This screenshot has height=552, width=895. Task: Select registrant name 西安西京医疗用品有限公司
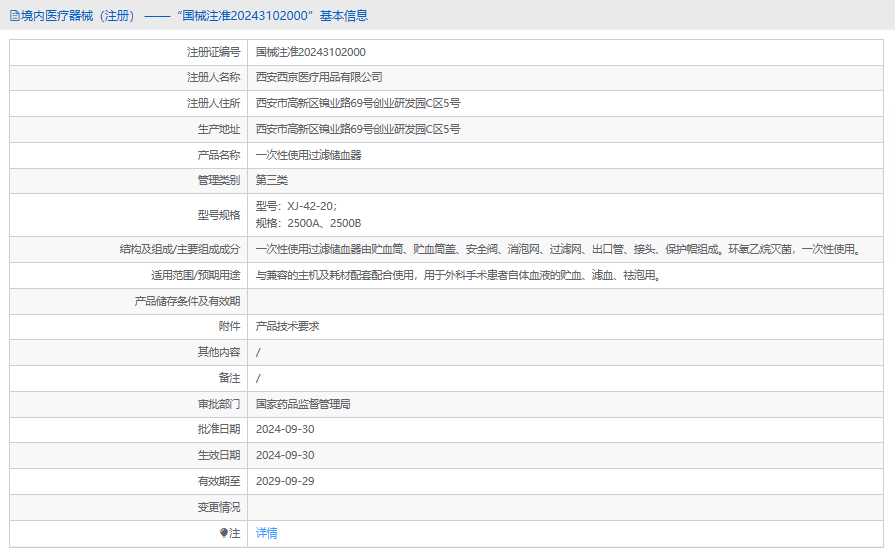click(319, 77)
